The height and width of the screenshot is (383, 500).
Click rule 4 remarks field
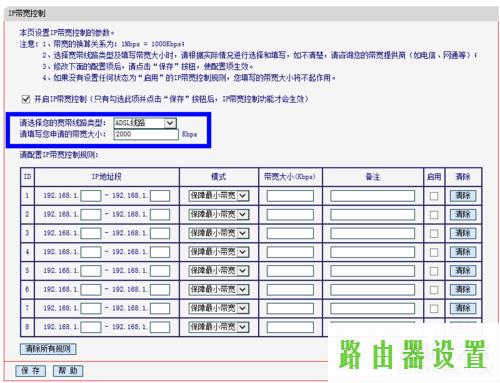click(x=373, y=252)
